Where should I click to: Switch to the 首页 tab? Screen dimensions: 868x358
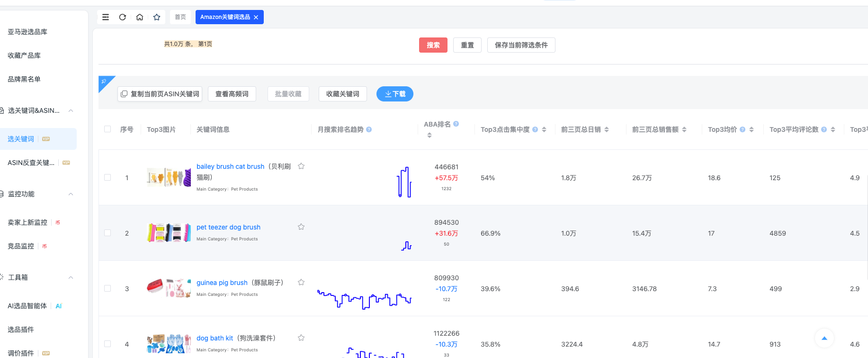click(180, 17)
